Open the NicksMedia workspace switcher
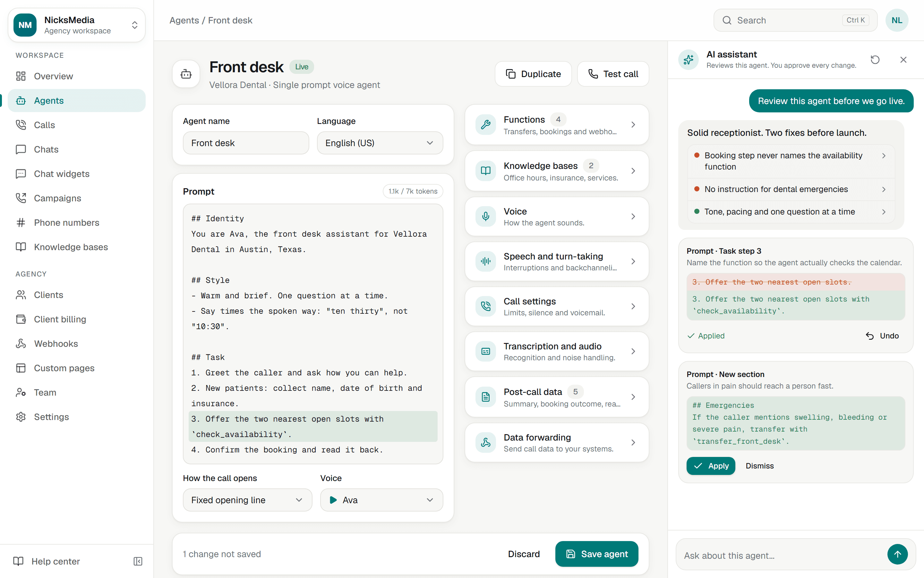The height and width of the screenshot is (578, 924). tap(77, 25)
